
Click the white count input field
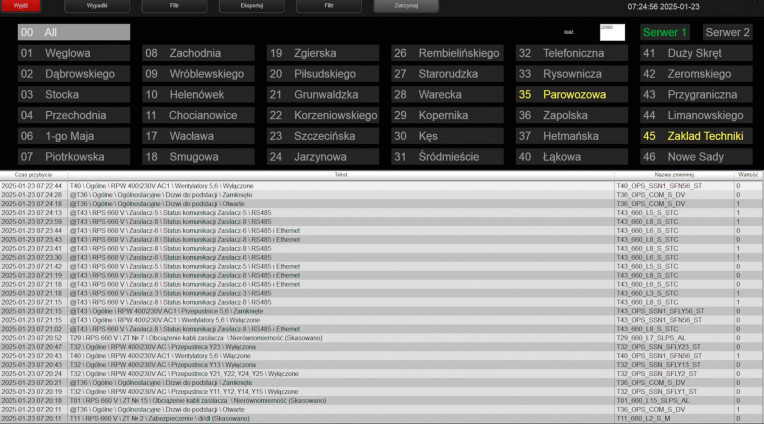pyautogui.click(x=611, y=32)
